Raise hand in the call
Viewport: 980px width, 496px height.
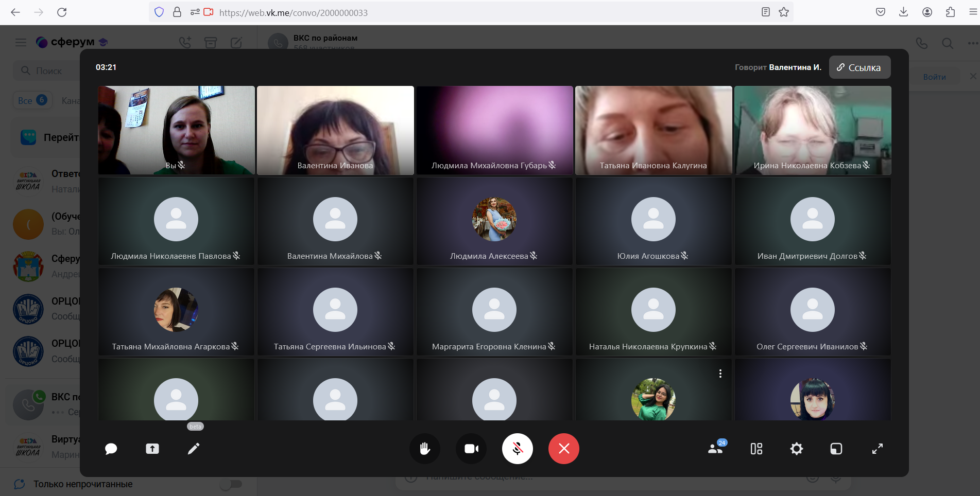click(x=424, y=449)
